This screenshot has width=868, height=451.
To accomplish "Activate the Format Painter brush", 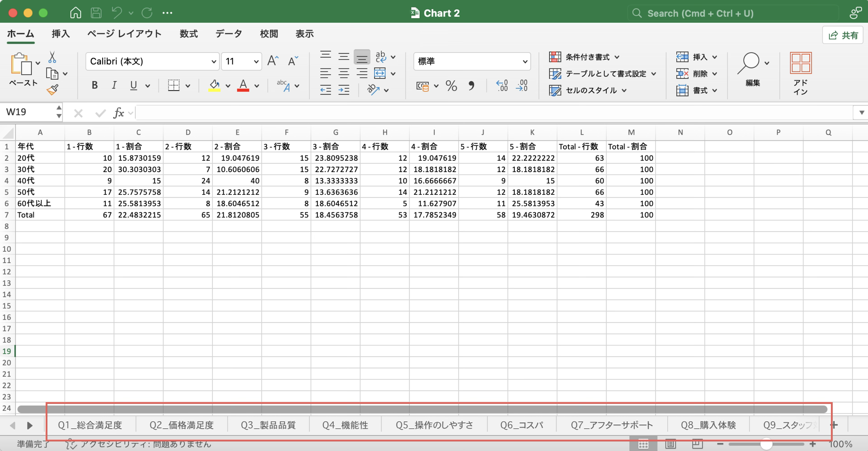I will 52,90.
